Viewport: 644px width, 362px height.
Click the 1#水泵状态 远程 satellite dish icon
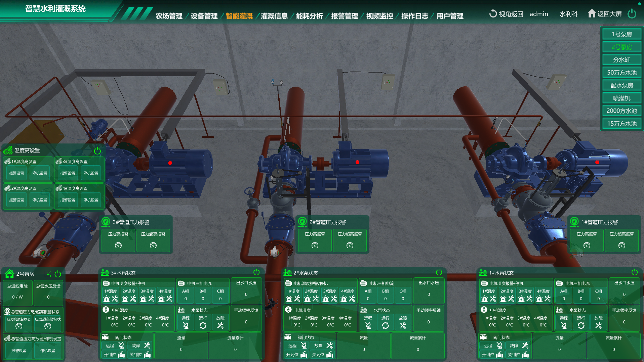[564, 325]
